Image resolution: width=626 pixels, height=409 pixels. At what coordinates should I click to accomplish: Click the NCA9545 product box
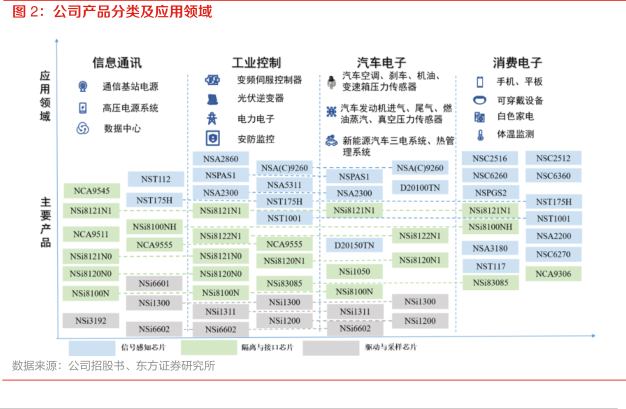[x=91, y=191]
